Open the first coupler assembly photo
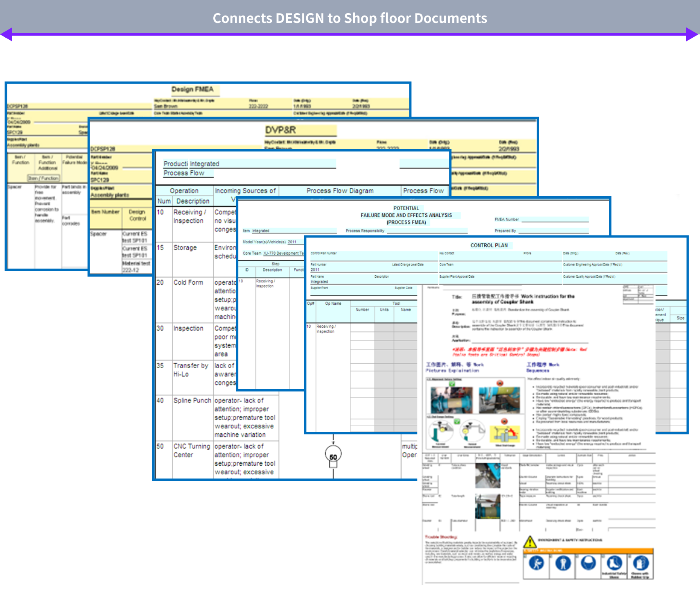Viewport: 700px width, 589px height. 452,400
